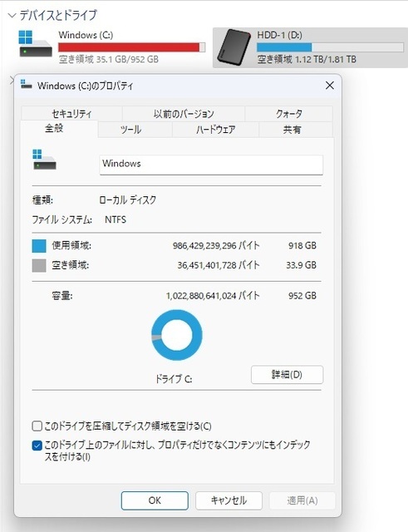The image size is (408, 532).
Task: Open the セキュリティ tab
Action: [x=71, y=114]
